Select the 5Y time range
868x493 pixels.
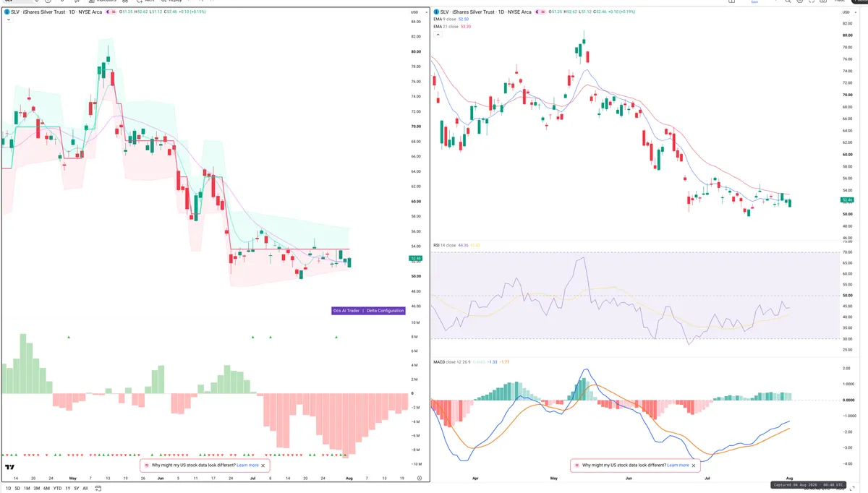point(77,489)
